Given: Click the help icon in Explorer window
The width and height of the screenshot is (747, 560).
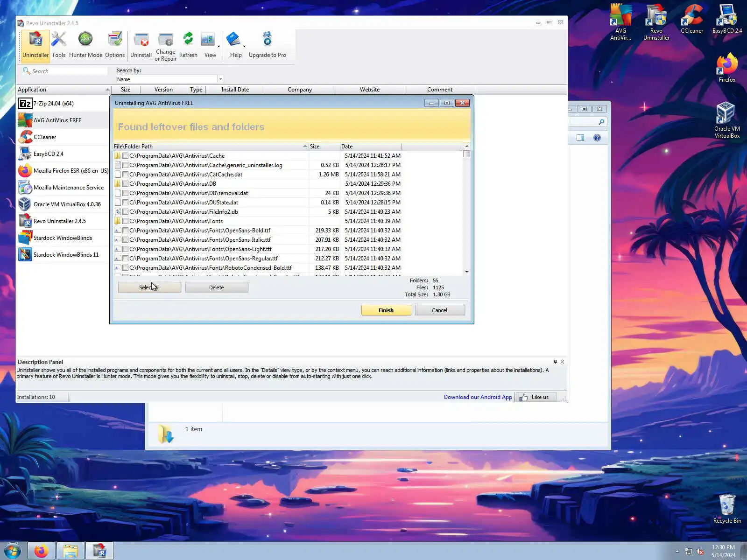Looking at the screenshot, I should tap(597, 138).
